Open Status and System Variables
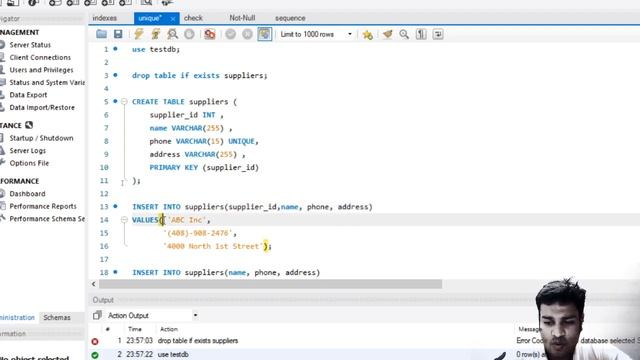Image resolution: width=640 pixels, height=360 pixels. pyautogui.click(x=47, y=82)
